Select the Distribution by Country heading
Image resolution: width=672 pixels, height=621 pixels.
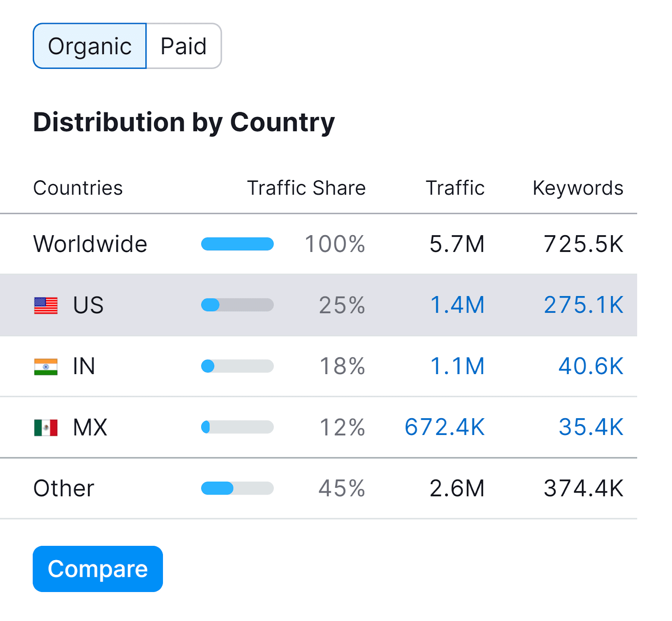184,122
